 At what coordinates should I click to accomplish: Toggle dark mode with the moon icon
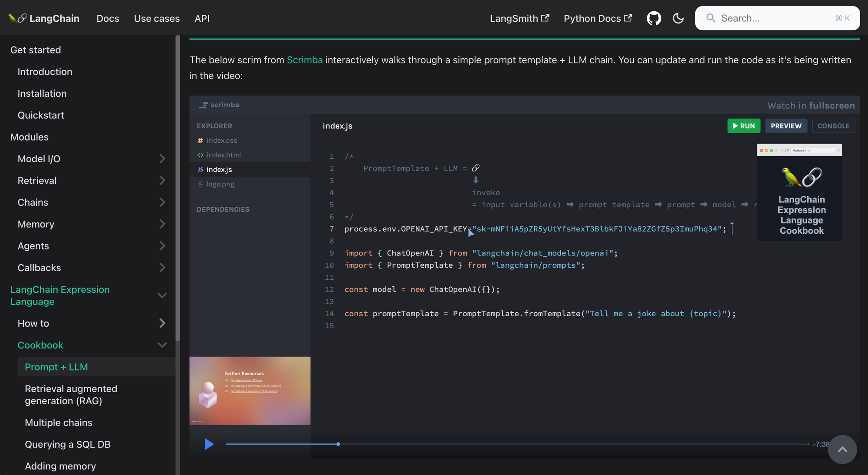(x=678, y=18)
